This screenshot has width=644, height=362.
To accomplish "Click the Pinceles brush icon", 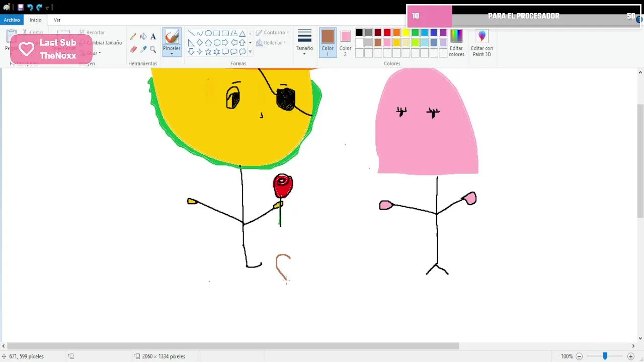I will point(172,37).
